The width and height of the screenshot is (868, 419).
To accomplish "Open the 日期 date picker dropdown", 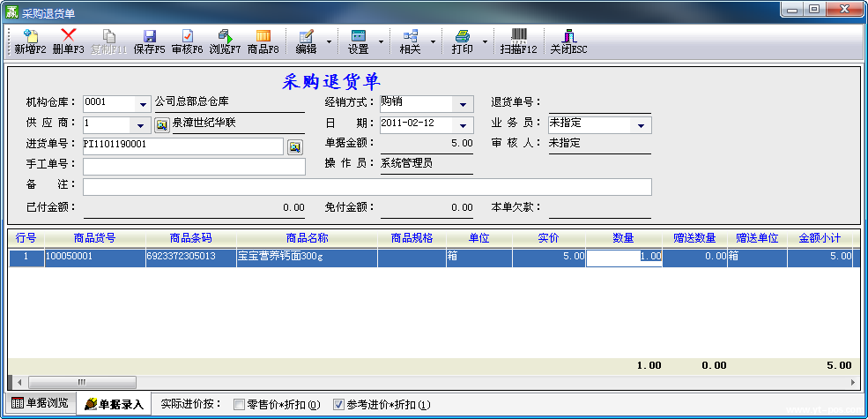I will click(x=464, y=125).
